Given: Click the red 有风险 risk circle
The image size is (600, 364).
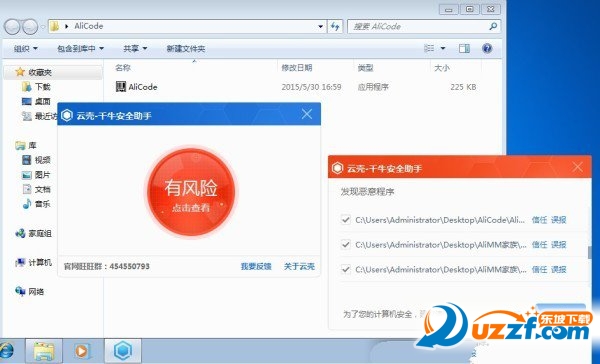Looking at the screenshot, I should click(x=191, y=193).
